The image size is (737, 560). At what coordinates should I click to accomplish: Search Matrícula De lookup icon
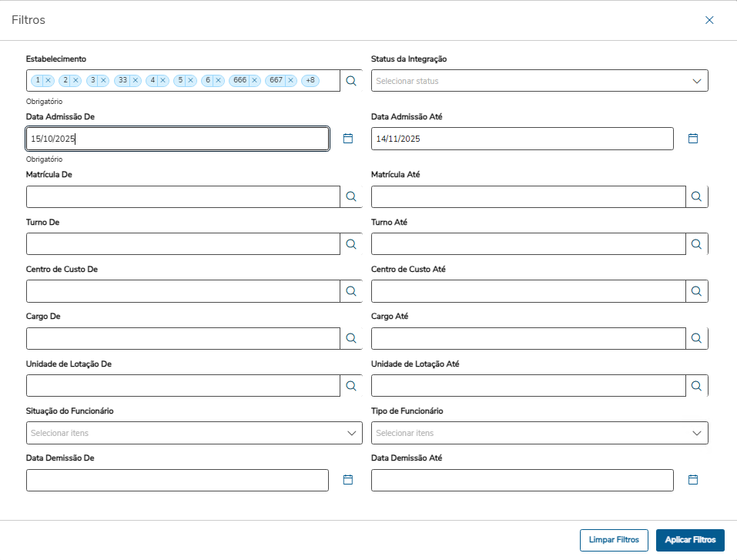(x=351, y=197)
